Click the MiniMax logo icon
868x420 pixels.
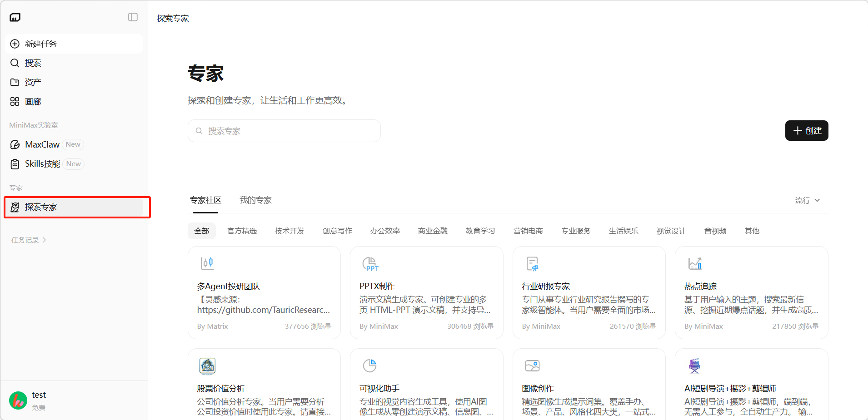click(x=15, y=17)
